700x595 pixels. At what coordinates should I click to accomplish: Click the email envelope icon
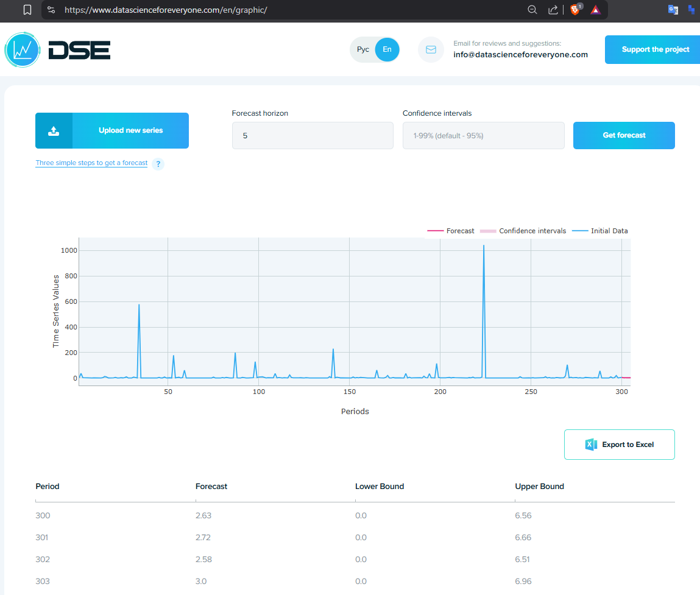point(431,49)
